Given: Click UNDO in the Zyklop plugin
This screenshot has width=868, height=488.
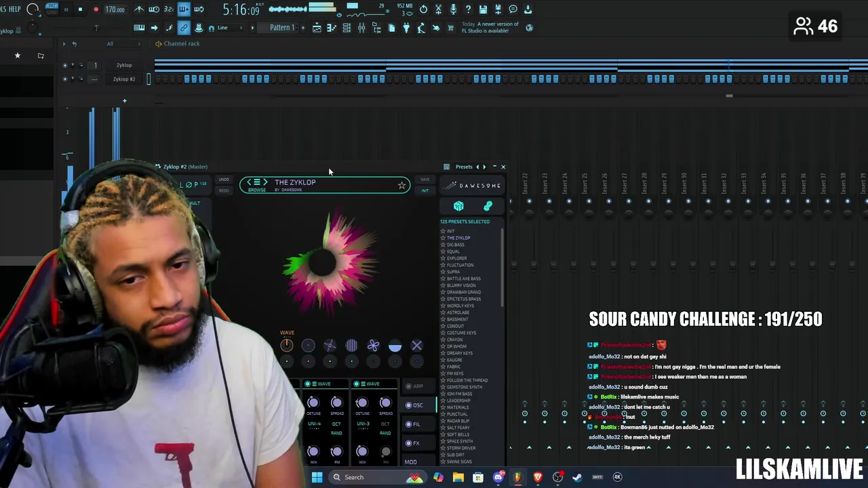Looking at the screenshot, I should [x=224, y=180].
